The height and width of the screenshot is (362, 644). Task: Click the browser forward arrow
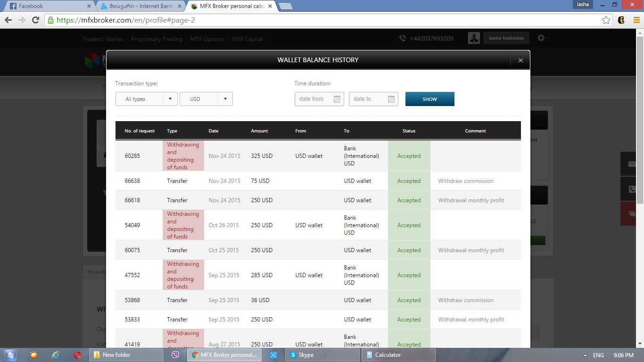(22, 20)
